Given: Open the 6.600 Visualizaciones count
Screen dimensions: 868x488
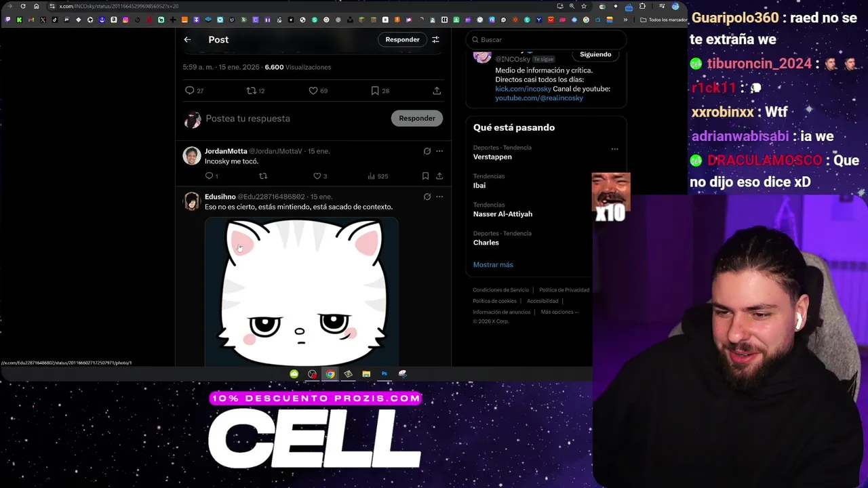Looking at the screenshot, I should tap(298, 67).
